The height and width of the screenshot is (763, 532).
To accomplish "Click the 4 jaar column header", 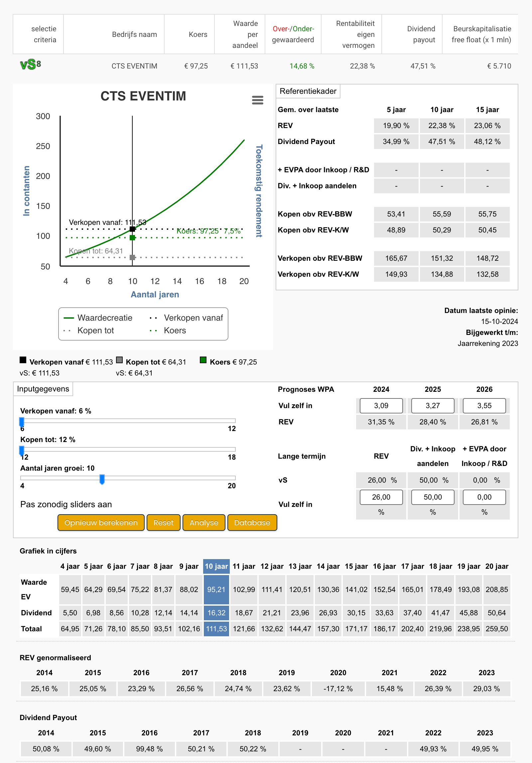I will coord(70,566).
